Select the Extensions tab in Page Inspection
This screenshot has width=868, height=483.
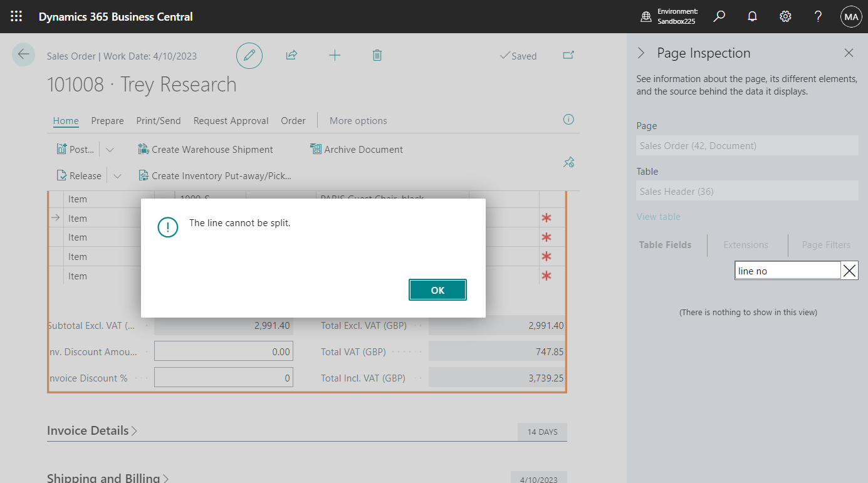point(746,245)
